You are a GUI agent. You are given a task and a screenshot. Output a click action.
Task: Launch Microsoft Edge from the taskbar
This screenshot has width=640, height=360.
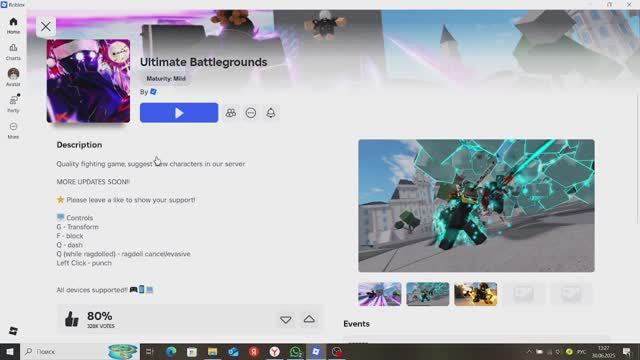(x=171, y=351)
